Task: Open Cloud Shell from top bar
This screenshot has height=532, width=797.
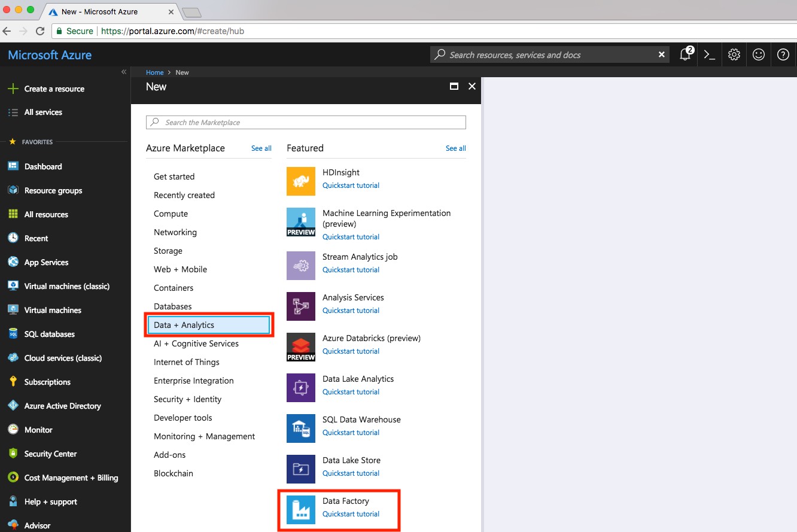Action: coord(710,54)
